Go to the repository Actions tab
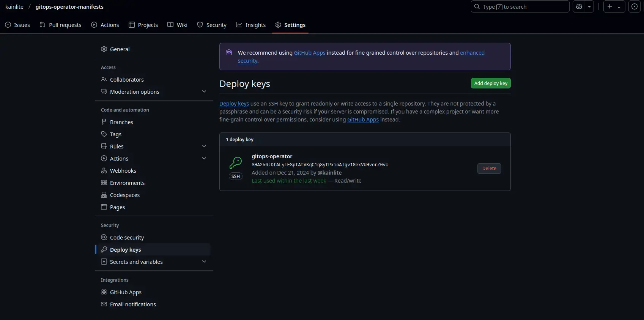The image size is (644, 320). click(x=105, y=25)
